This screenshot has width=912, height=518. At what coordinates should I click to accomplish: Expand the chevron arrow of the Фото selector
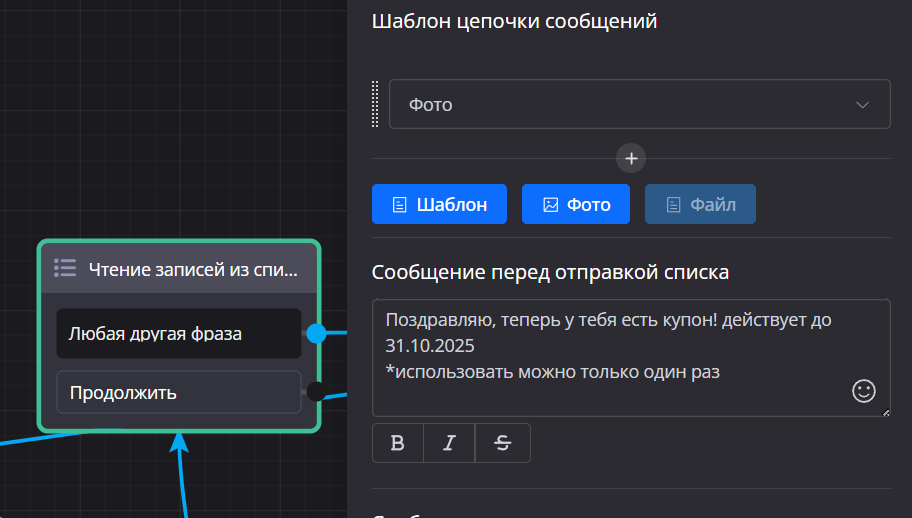point(862,105)
